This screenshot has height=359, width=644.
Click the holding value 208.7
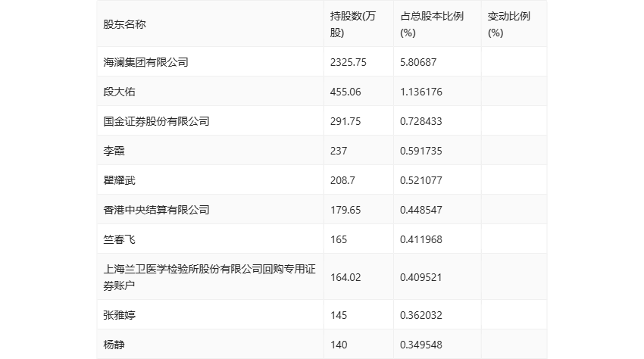click(x=342, y=180)
